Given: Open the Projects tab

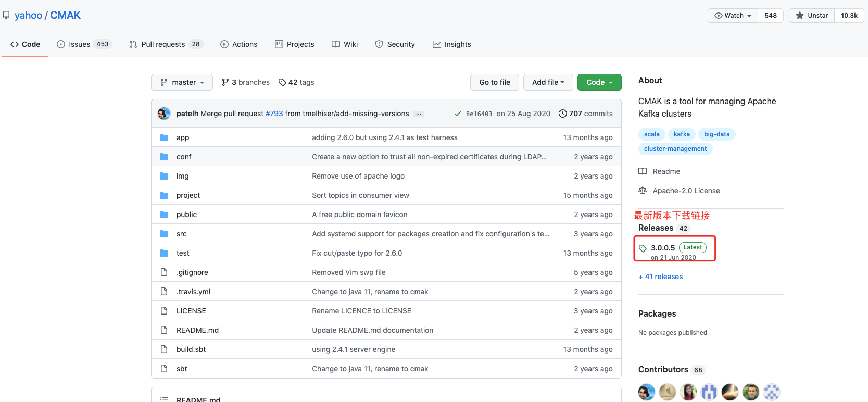Looking at the screenshot, I should [x=295, y=44].
